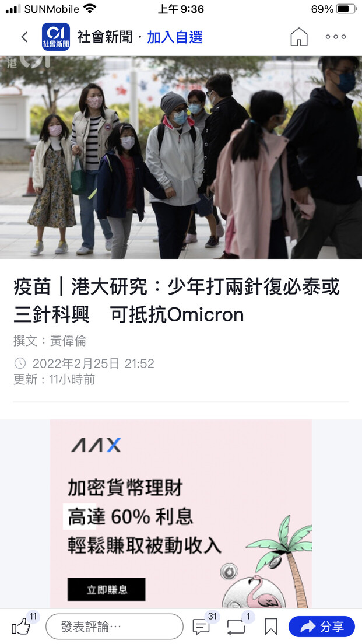Tap the 立即賺息 ad button
This screenshot has width=362, height=644.
[x=106, y=590]
